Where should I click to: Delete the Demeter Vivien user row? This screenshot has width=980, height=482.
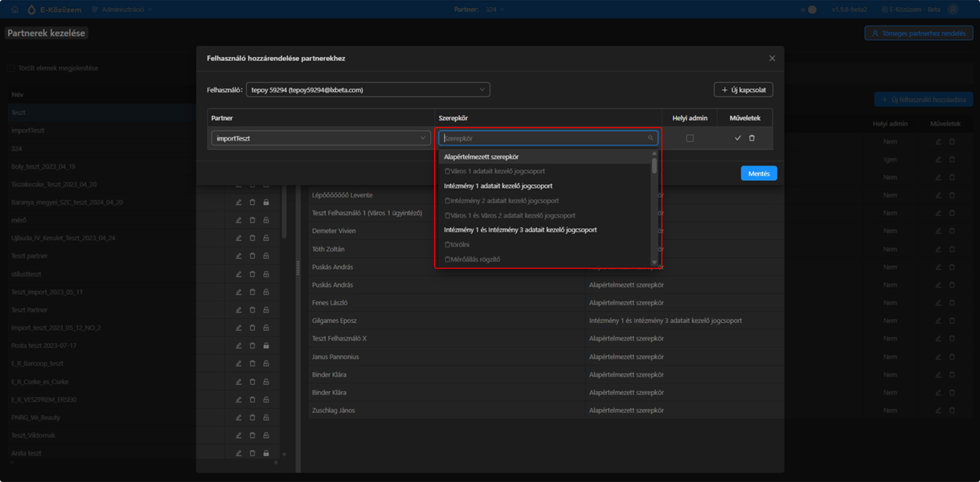point(952,231)
